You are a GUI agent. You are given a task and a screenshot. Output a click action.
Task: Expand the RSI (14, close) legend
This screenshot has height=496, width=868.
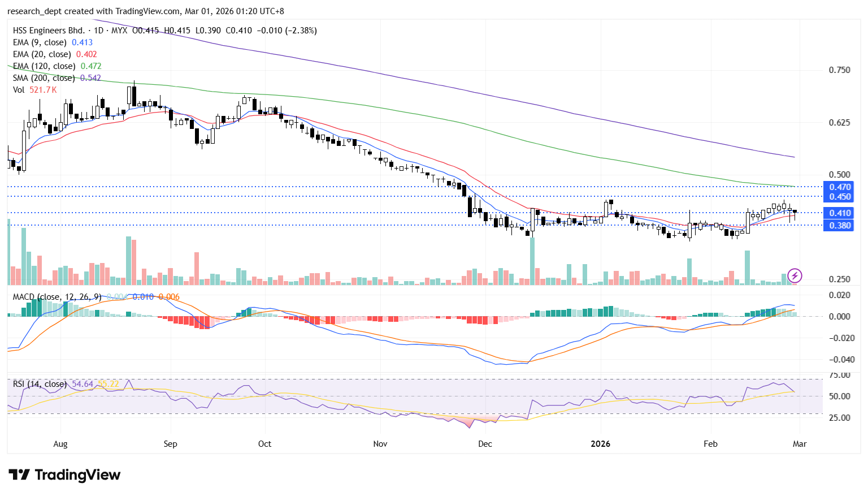[40, 384]
